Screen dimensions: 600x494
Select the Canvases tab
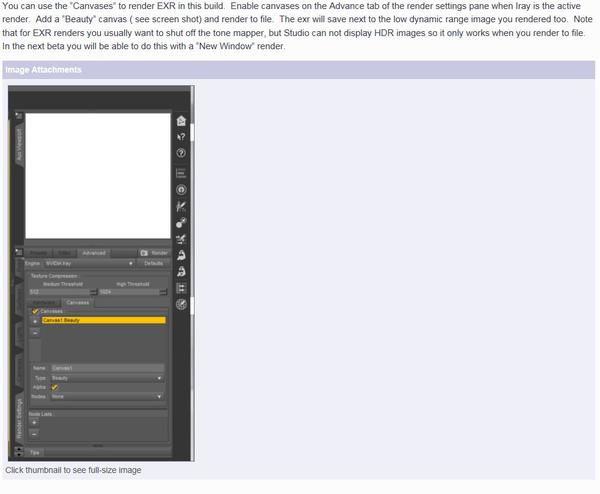coord(78,303)
